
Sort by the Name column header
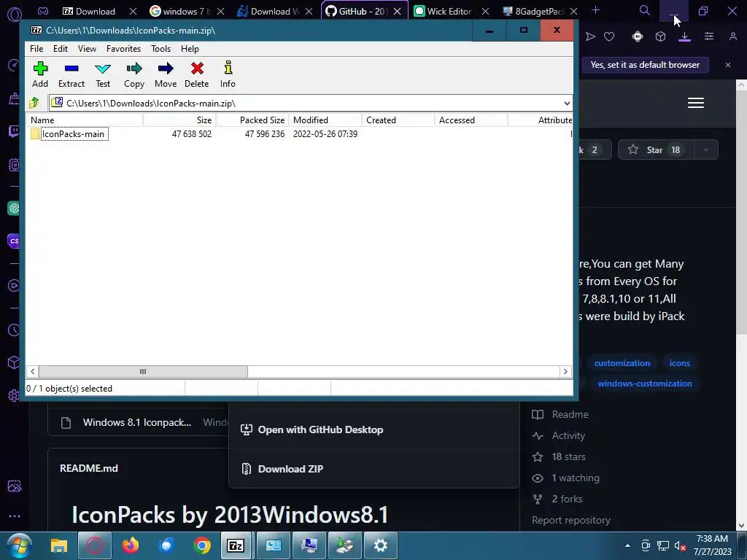[85, 120]
